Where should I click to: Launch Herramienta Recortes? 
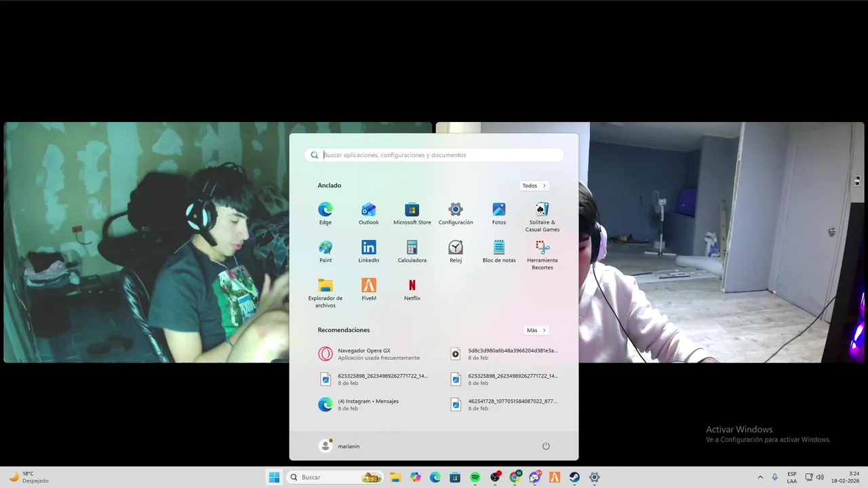coord(542,254)
